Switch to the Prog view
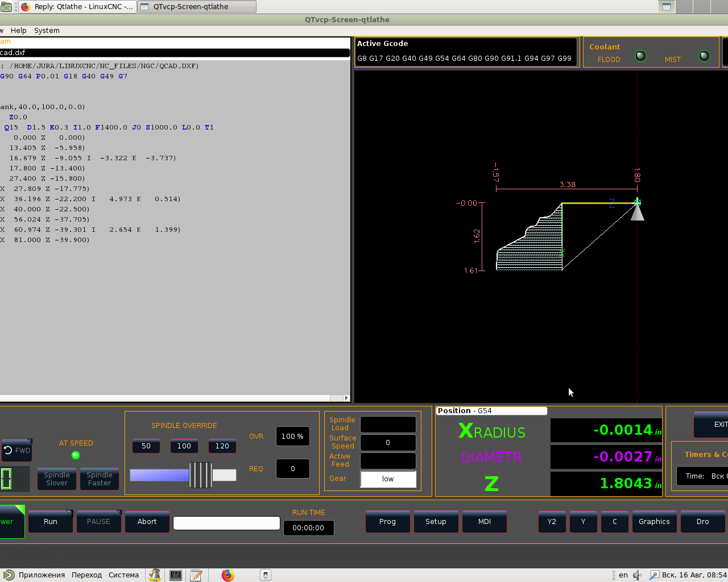This screenshot has height=582, width=728. [387, 521]
